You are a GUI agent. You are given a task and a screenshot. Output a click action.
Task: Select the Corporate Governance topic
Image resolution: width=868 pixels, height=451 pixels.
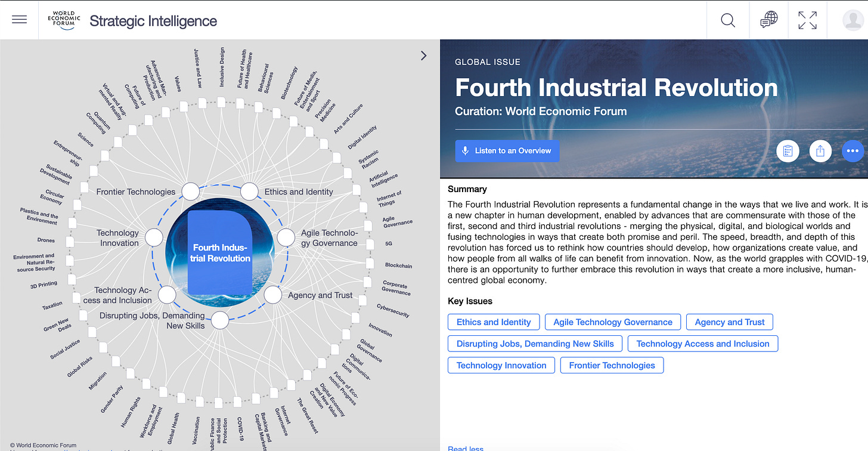396,288
